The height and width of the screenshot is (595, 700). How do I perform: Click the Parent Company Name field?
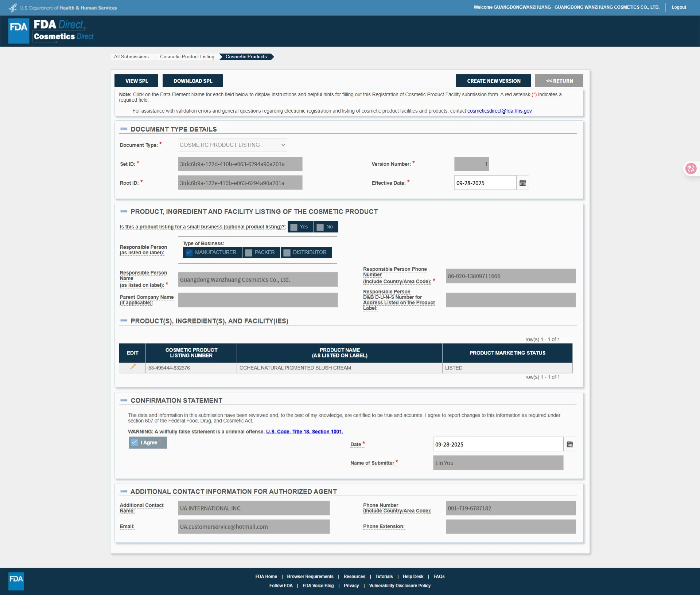click(258, 300)
